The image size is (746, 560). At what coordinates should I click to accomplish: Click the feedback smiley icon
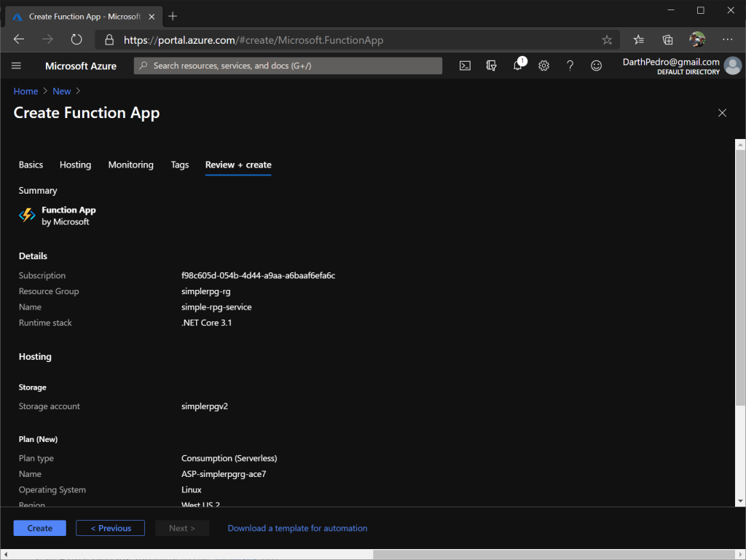pyautogui.click(x=596, y=66)
